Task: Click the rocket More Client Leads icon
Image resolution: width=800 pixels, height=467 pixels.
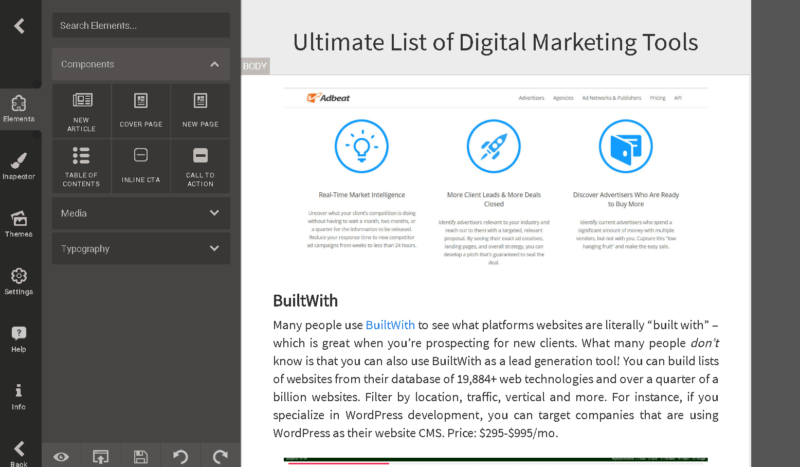Action: click(x=493, y=146)
